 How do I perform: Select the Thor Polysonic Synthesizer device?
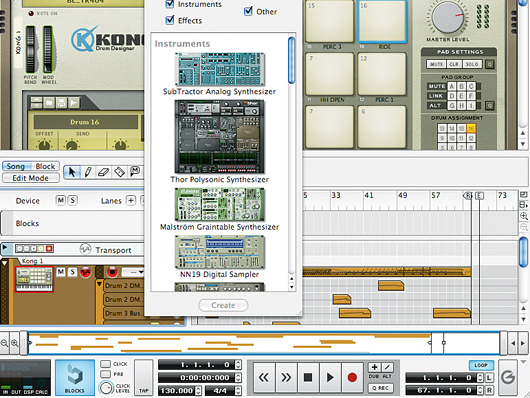[x=219, y=141]
